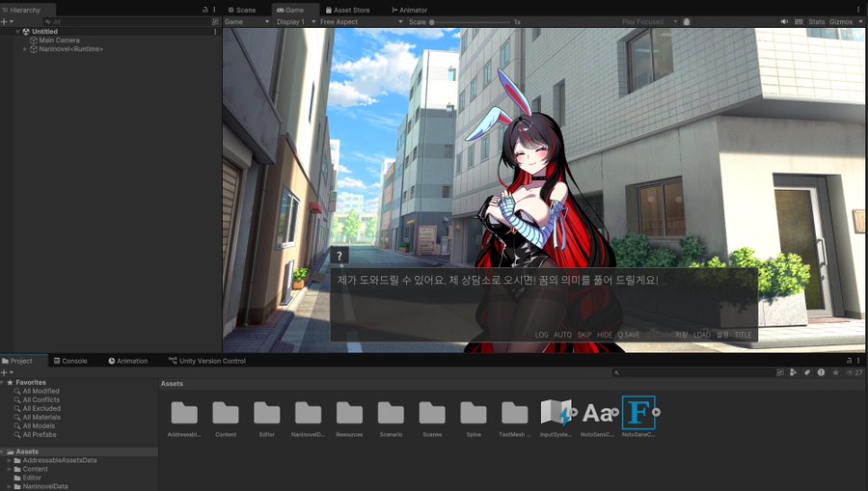Switch to the Asset Store tab

point(347,10)
